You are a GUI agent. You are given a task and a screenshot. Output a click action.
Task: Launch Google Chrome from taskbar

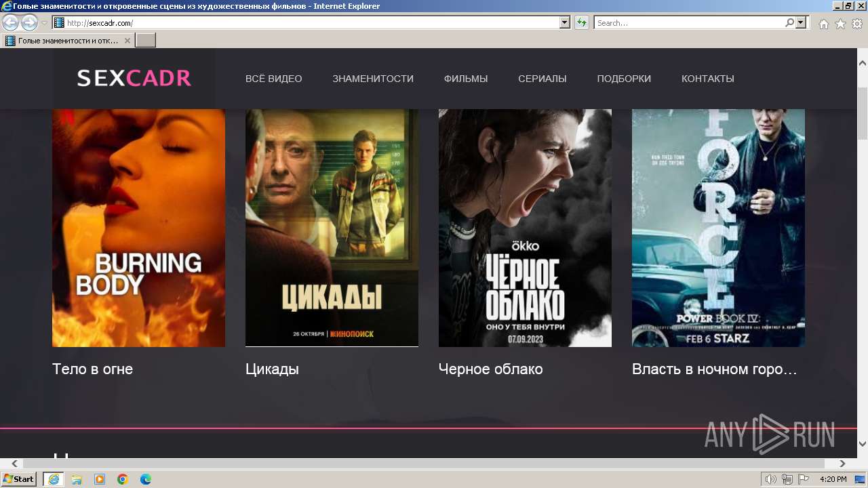[123, 479]
